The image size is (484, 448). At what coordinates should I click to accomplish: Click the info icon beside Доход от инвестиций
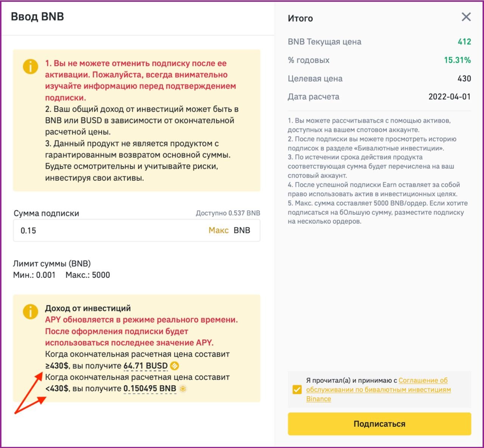pyautogui.click(x=30, y=312)
